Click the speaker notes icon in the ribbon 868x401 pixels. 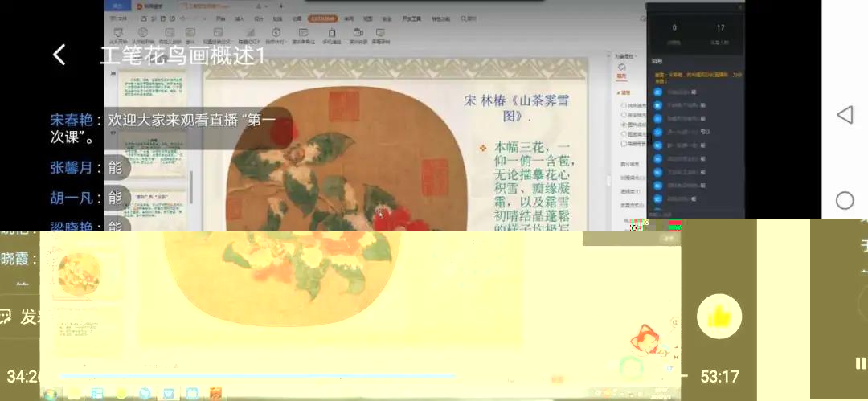pyautogui.click(x=303, y=35)
